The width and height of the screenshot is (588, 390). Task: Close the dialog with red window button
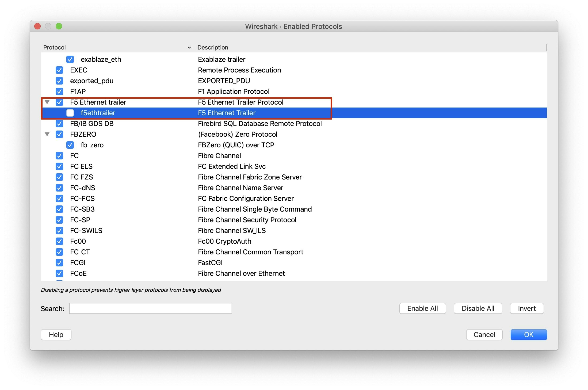coord(37,26)
